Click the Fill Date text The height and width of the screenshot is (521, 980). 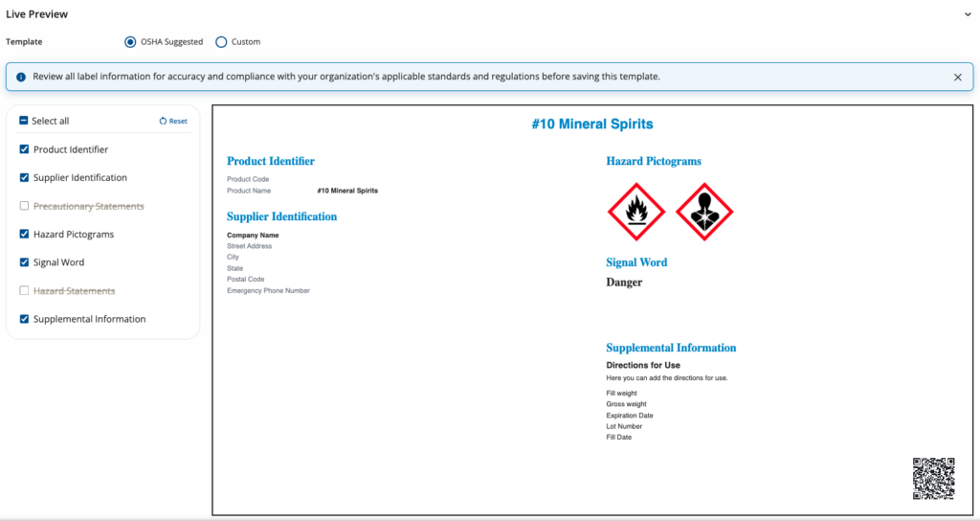tap(619, 437)
